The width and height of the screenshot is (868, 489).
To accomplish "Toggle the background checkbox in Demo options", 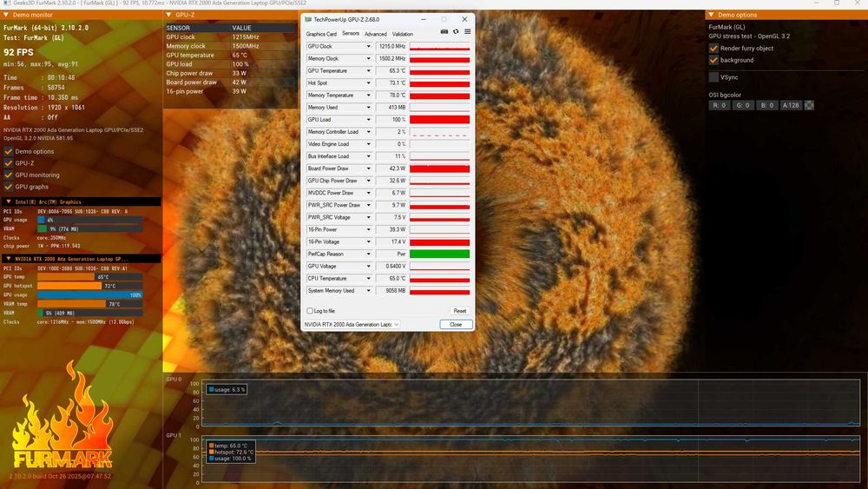I will (713, 60).
